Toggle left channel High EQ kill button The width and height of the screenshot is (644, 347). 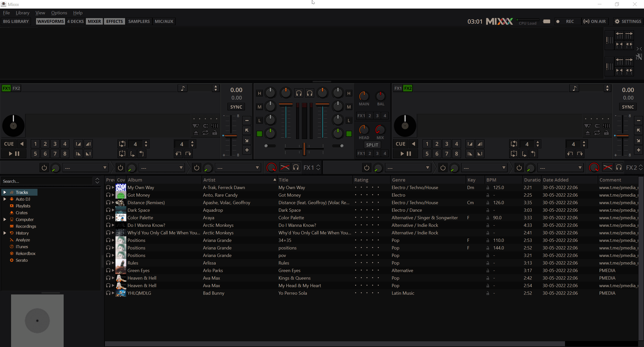[x=259, y=94]
